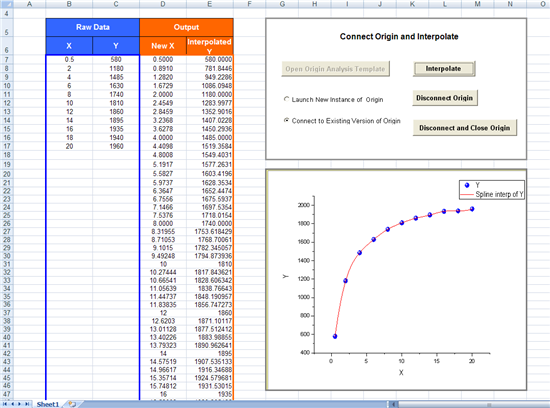550x408 pixels.
Task: Click the Raw Data header cell
Action: (x=93, y=27)
